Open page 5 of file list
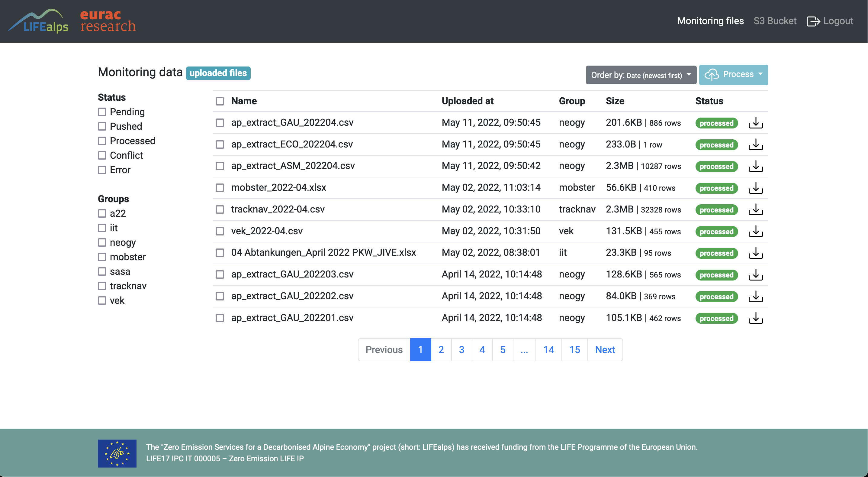Image resolution: width=868 pixels, height=477 pixels. 503,349
